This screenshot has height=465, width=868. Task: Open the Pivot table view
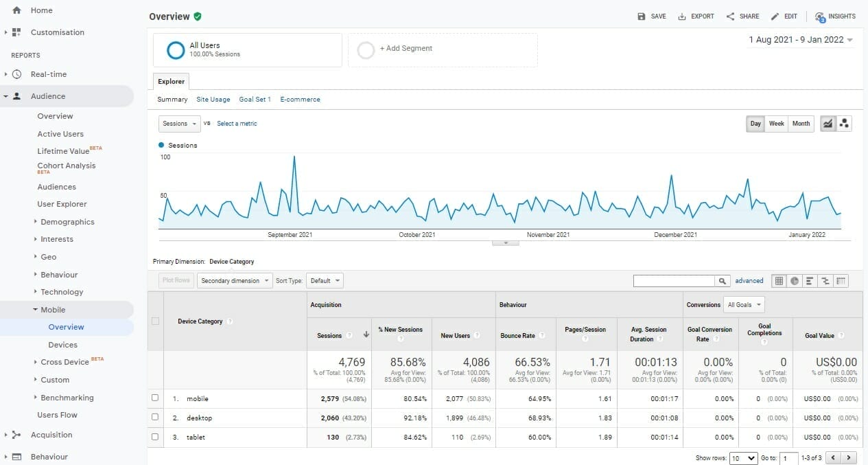point(841,280)
